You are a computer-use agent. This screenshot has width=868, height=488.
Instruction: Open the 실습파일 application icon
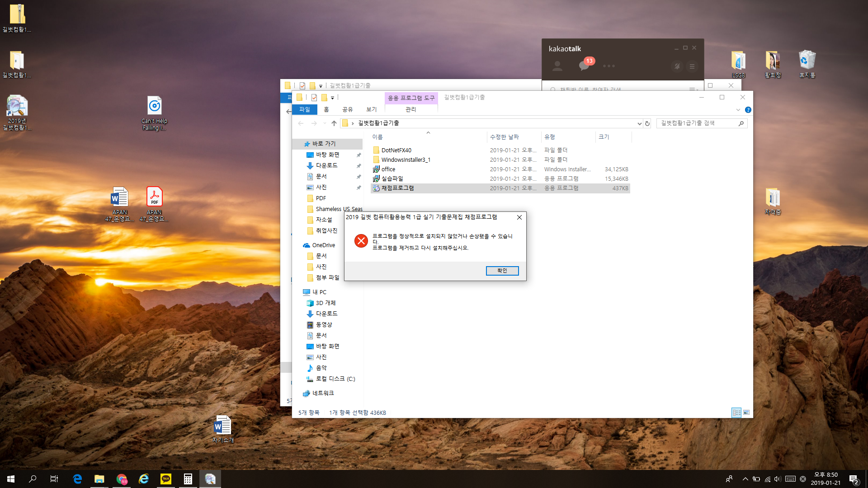pos(376,178)
